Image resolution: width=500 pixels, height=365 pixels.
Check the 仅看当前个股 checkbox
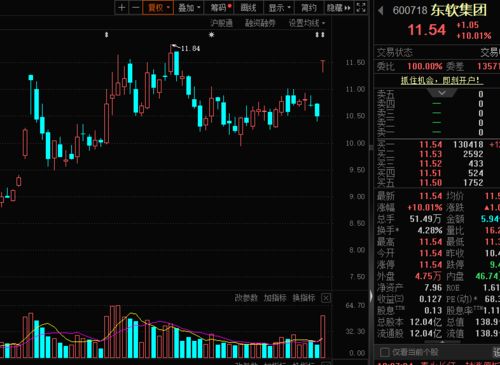point(385,352)
